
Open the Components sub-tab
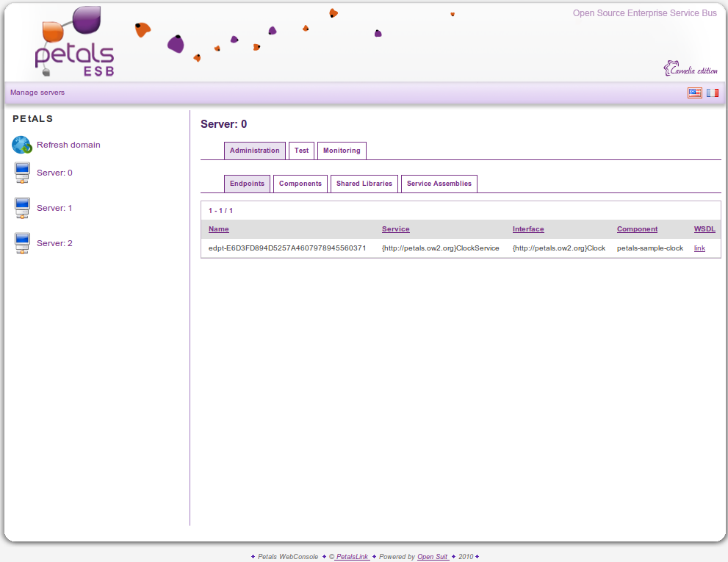coord(300,184)
